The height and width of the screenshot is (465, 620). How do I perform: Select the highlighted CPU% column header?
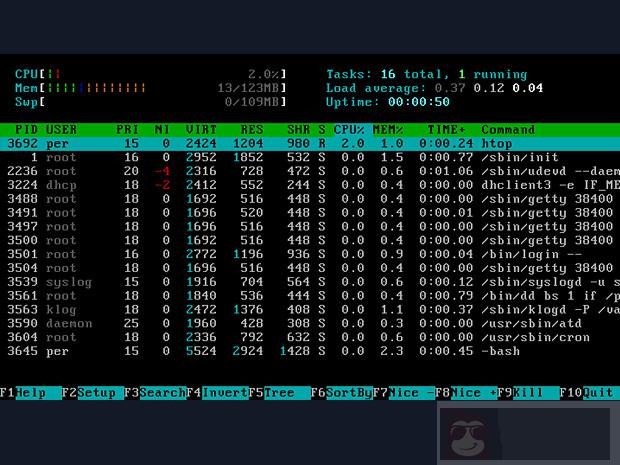click(349, 130)
